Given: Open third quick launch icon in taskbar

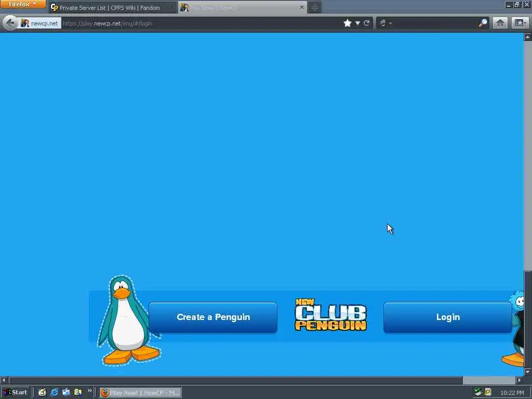Looking at the screenshot, I should (66, 393).
